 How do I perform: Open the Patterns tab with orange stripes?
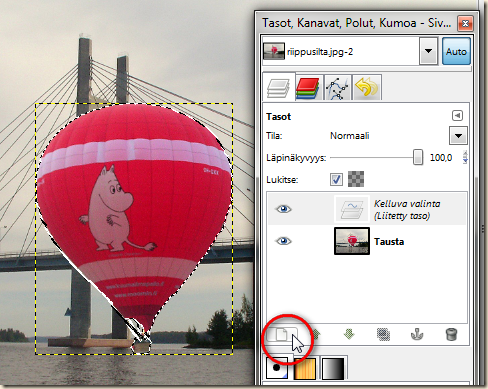(305, 368)
